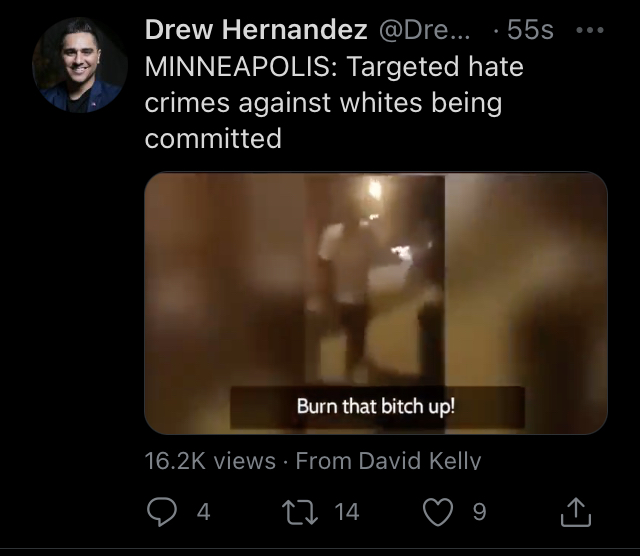640x556 pixels.
Task: Select the truncated @Dre... handle
Action: 424,30
